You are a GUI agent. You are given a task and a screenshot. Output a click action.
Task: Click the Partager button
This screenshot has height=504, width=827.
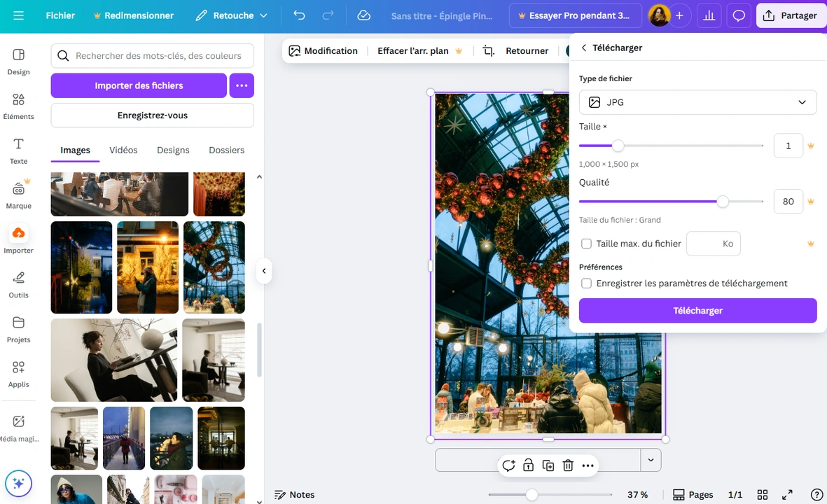[791, 15]
